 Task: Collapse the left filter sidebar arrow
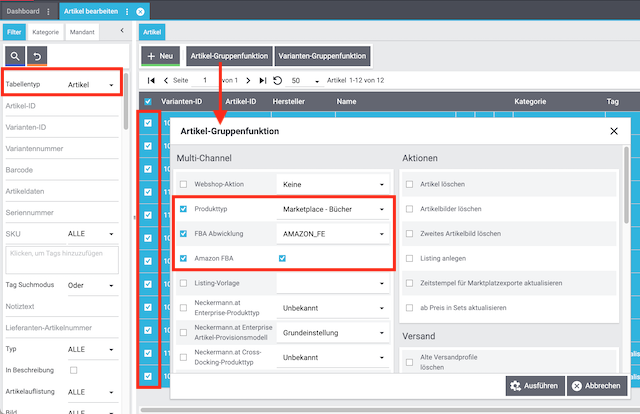121,32
